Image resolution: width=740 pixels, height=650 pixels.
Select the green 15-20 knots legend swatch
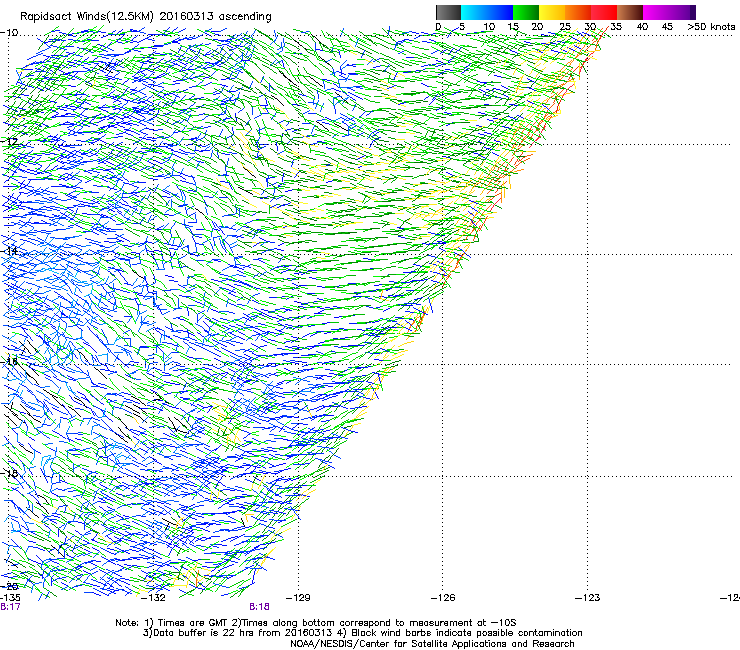coord(526,12)
